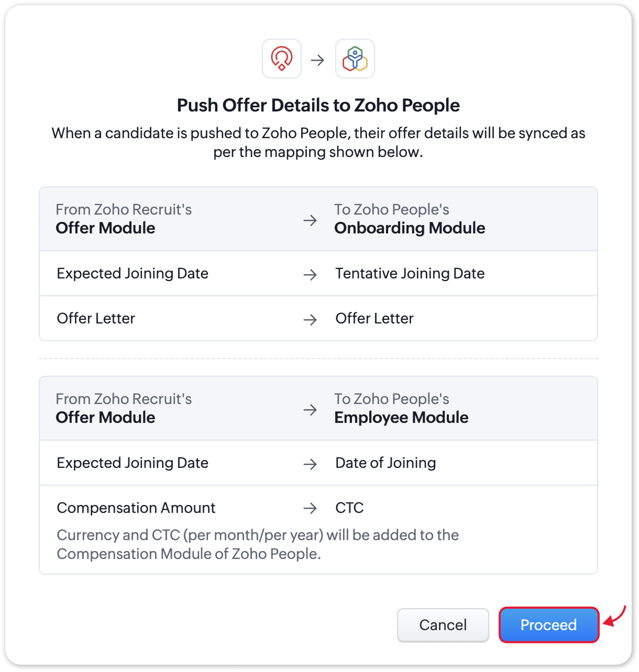Click the arrow beside the Employee Module heading
Screen dimensions: 639x672
click(310, 410)
